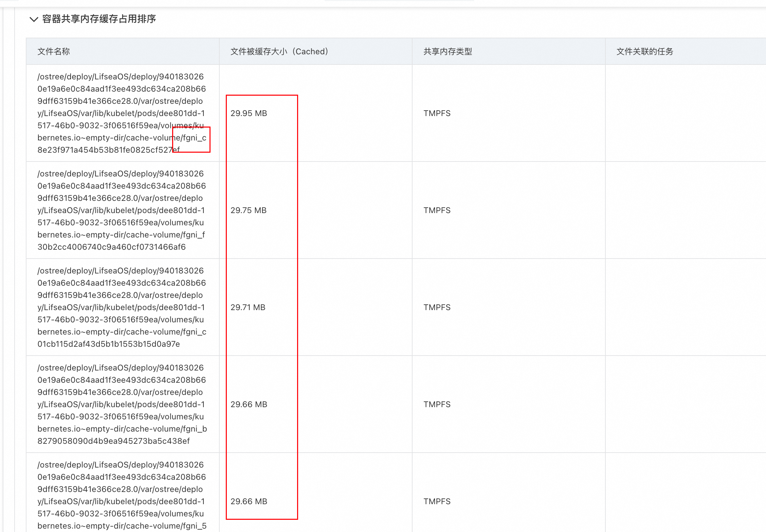Click the 文件关联的任务 column header
The image size is (766, 532).
pyautogui.click(x=644, y=52)
